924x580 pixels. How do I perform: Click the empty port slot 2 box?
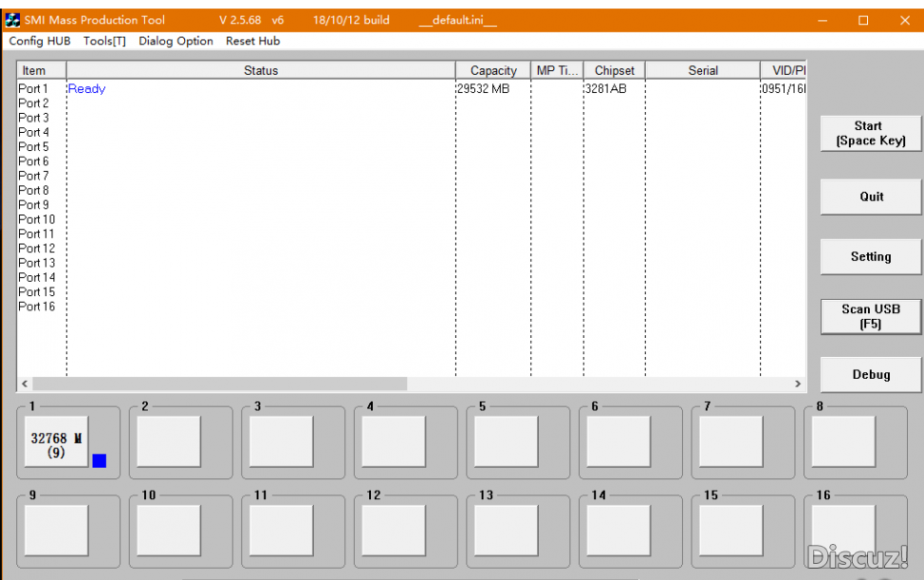[169, 441]
